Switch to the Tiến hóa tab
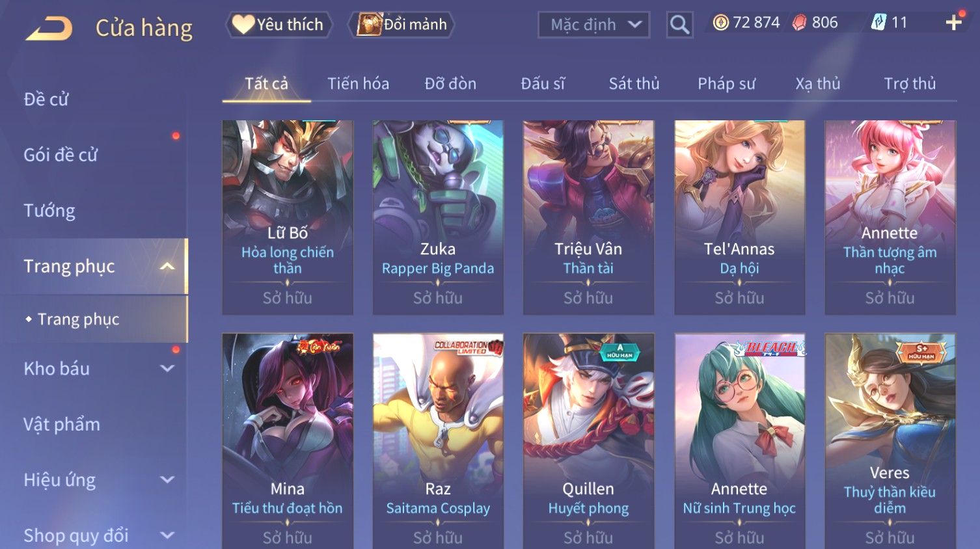 click(358, 83)
